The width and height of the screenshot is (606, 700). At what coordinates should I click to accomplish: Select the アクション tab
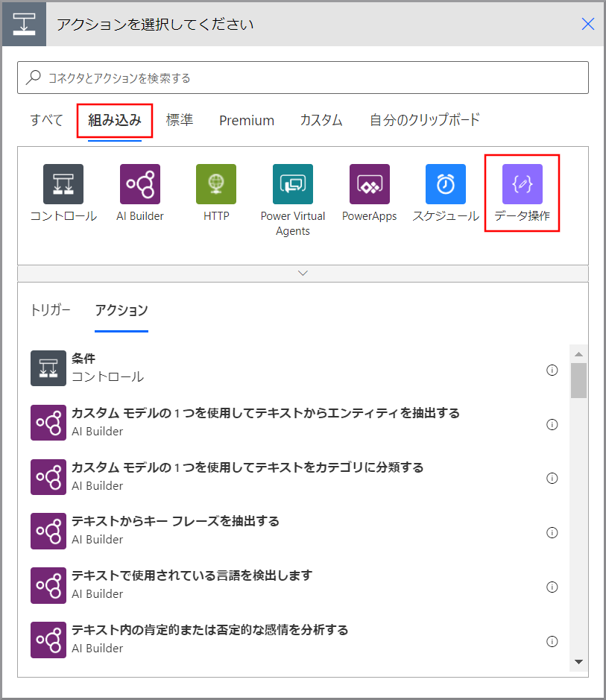[121, 310]
